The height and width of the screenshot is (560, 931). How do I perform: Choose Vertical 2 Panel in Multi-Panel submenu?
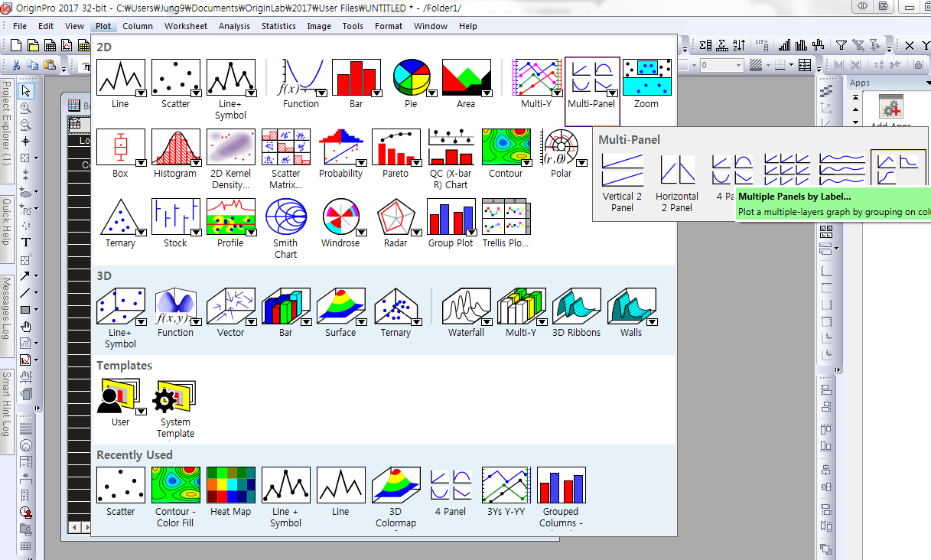pyautogui.click(x=622, y=182)
